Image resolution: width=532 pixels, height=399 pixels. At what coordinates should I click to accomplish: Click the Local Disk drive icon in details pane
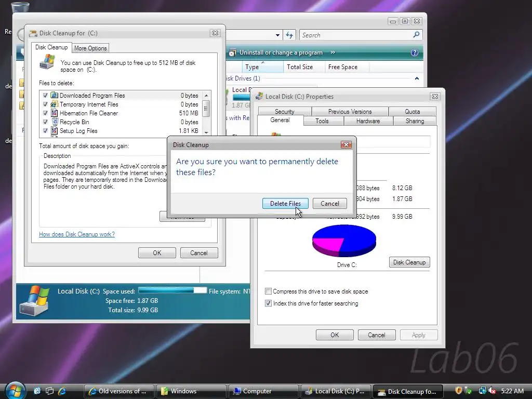(35, 301)
